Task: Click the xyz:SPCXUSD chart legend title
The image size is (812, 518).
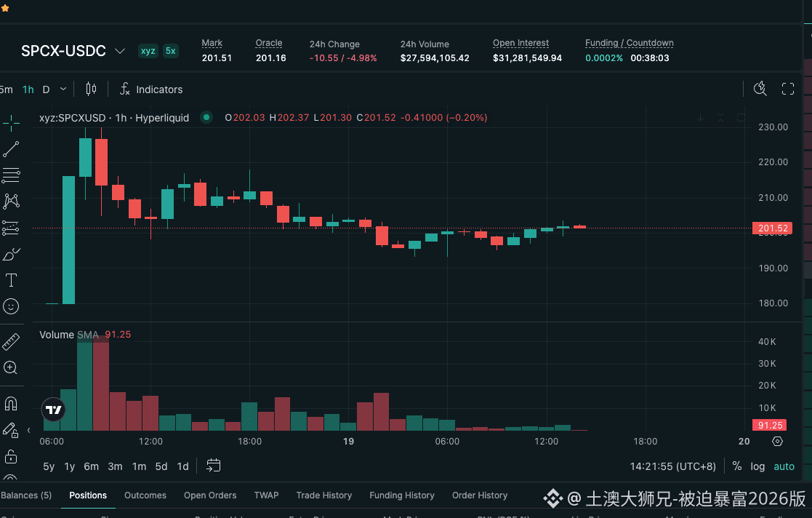Action: coord(114,118)
